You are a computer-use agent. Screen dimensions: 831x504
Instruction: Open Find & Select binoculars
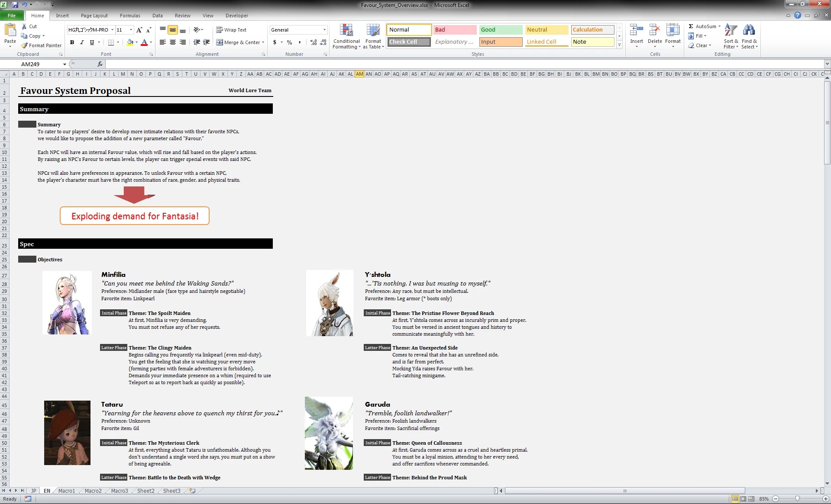coord(749,36)
